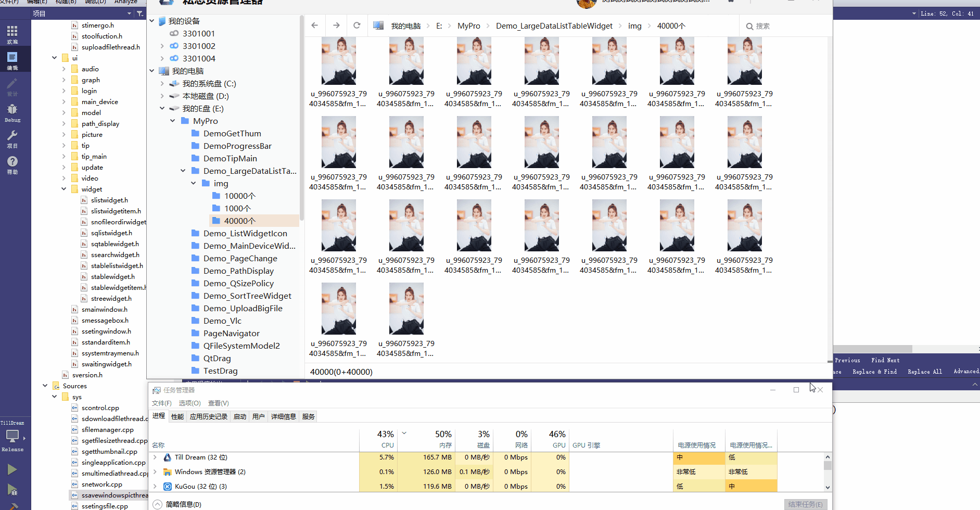
Task: Click the img breadcrumb in the address bar
Action: [634, 26]
